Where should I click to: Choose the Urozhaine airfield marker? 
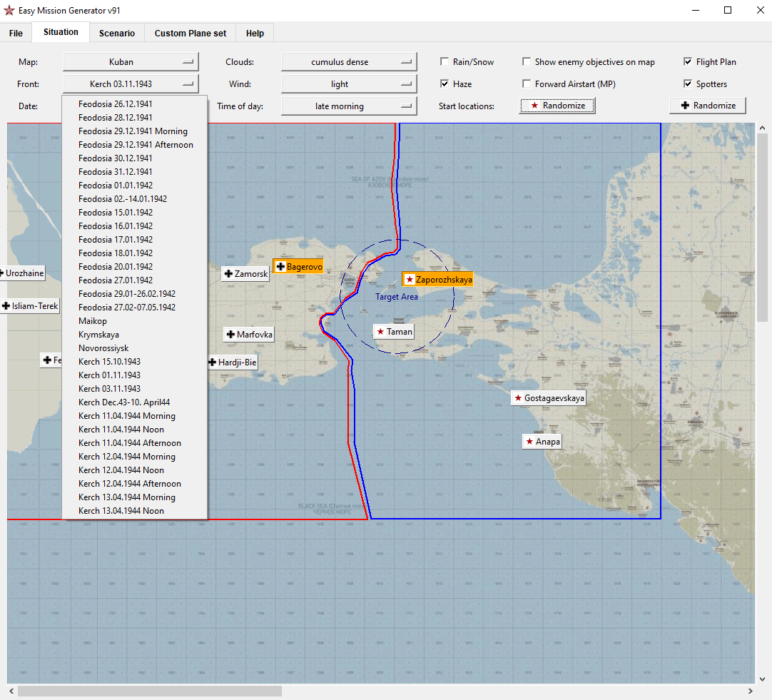coord(23,273)
